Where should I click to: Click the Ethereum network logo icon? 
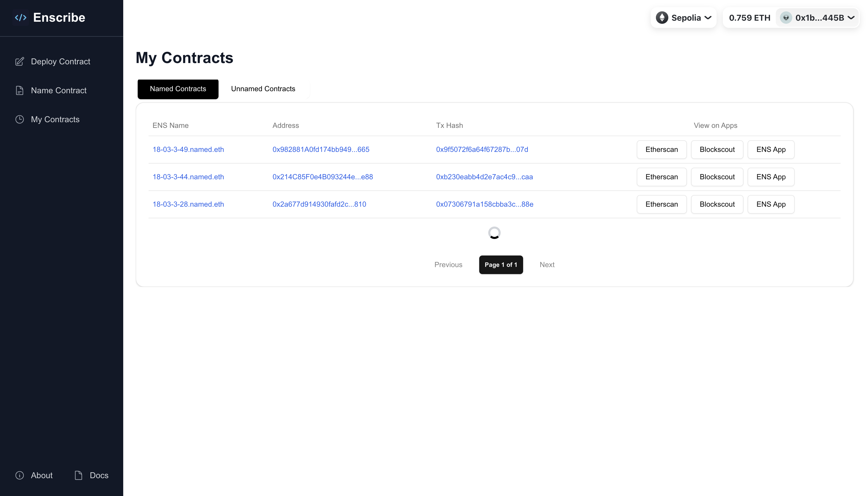(x=662, y=18)
